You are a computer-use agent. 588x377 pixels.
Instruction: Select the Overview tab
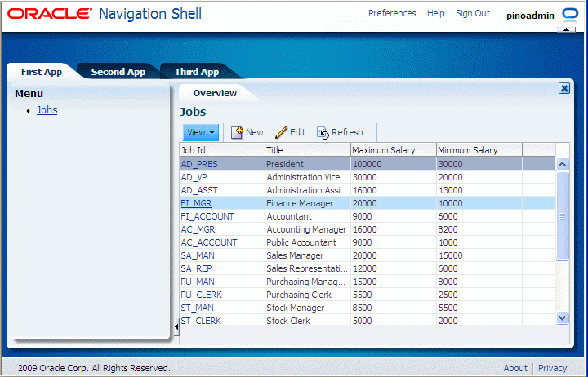pos(215,93)
